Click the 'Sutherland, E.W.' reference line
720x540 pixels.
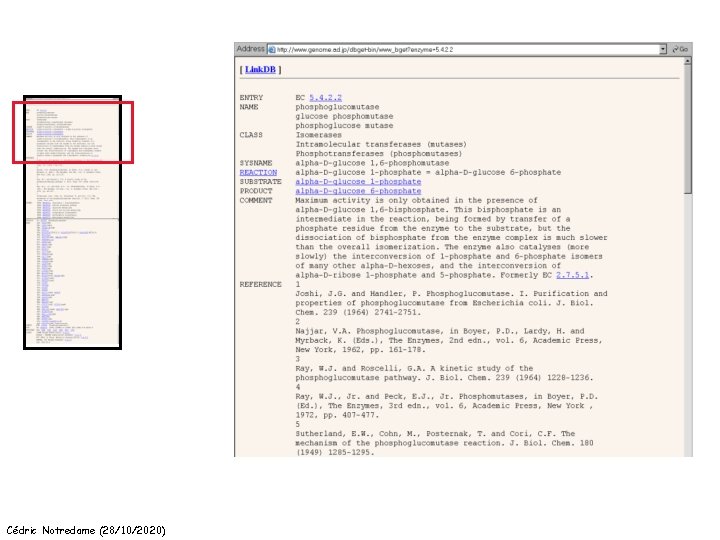[x=435, y=433]
